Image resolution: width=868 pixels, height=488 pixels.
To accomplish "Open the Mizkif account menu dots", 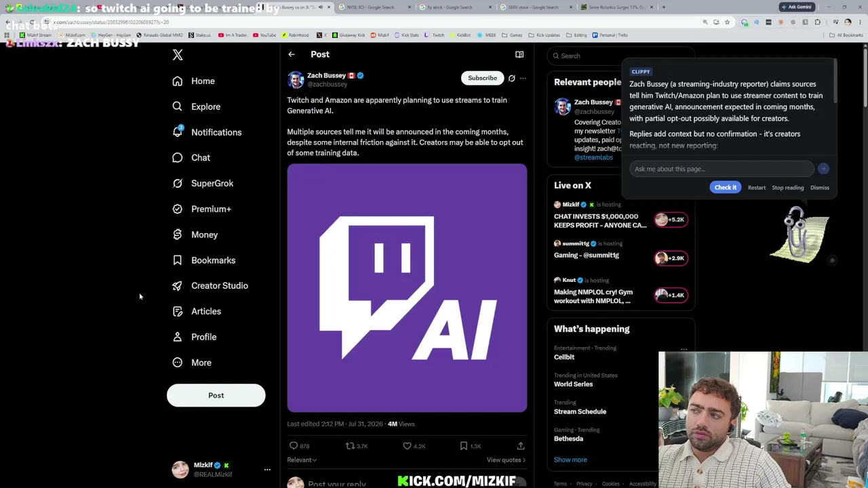I will (267, 470).
